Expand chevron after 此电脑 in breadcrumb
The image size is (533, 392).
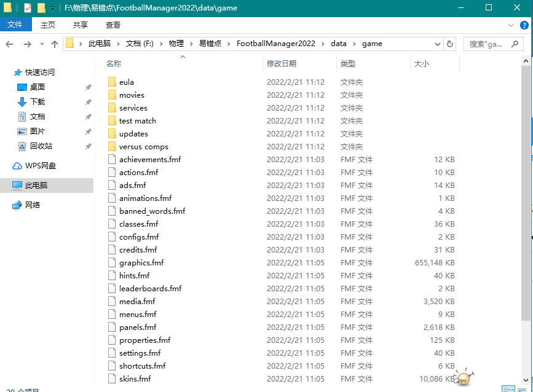(118, 44)
